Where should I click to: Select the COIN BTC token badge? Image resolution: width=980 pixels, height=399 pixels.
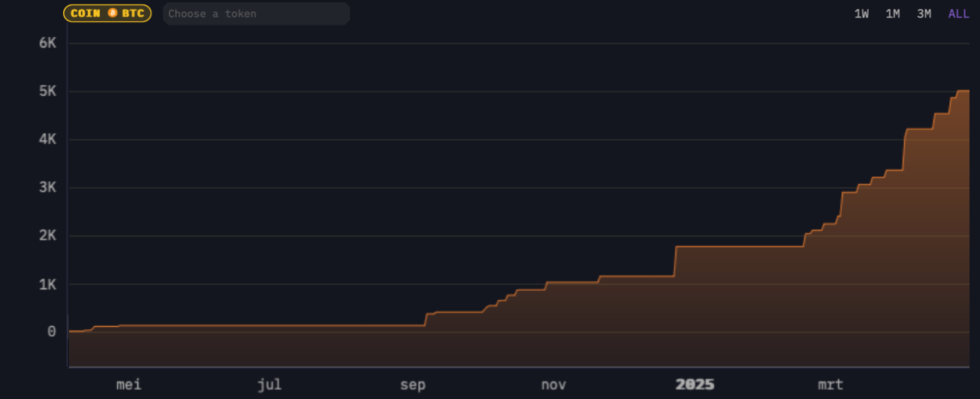107,14
